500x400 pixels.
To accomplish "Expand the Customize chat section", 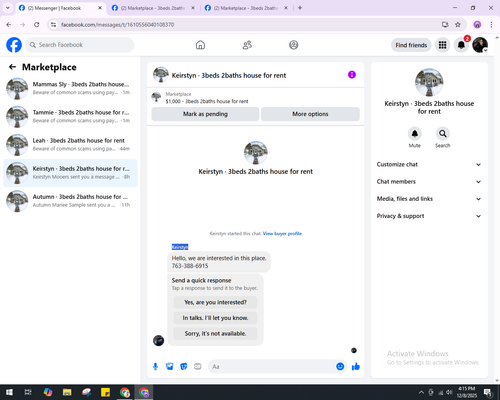I will (x=429, y=164).
